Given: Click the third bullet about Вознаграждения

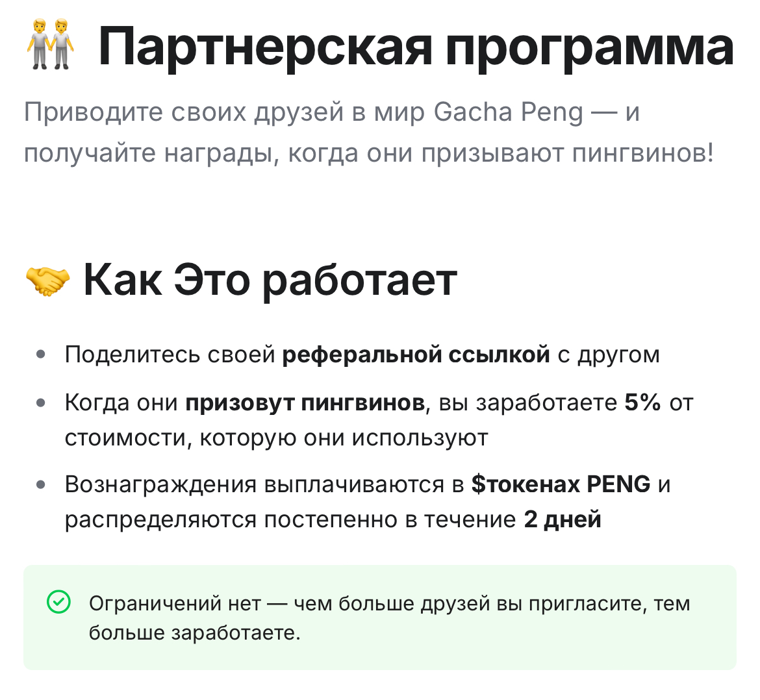Looking at the screenshot, I should coord(368,501).
